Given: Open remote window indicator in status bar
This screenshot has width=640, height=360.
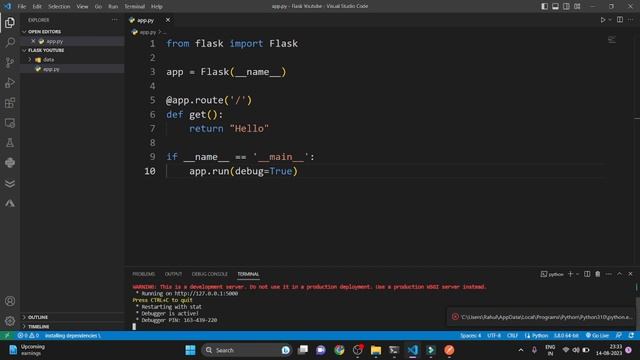Looking at the screenshot, I should click(x=7, y=336).
